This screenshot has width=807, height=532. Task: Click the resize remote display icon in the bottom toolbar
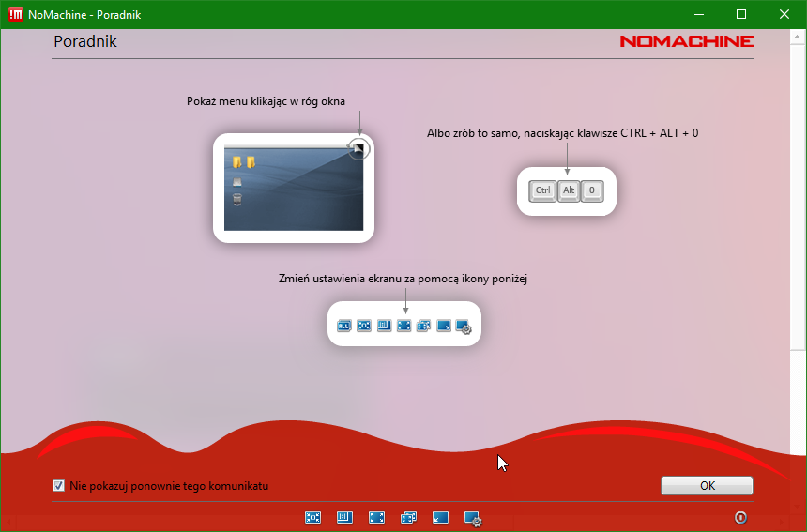pos(344,517)
